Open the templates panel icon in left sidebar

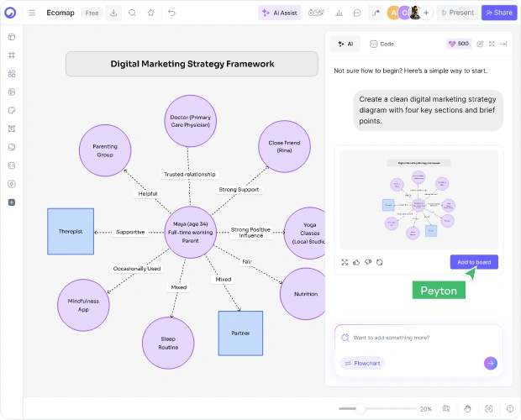(x=12, y=37)
